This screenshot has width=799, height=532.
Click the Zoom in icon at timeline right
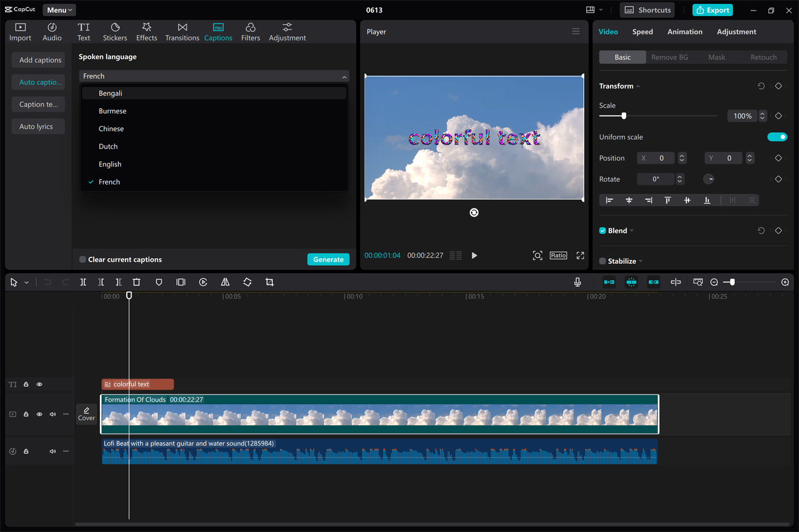[785, 282]
